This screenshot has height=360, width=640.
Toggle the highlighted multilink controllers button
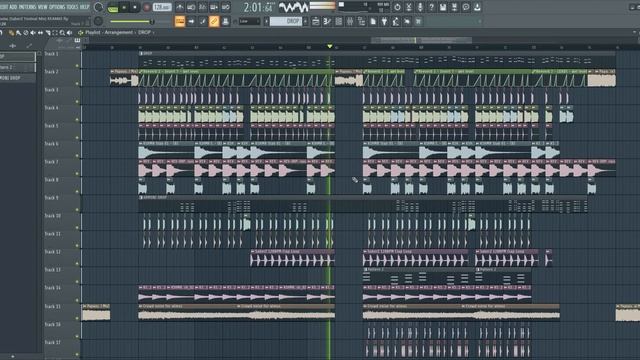pos(214,21)
